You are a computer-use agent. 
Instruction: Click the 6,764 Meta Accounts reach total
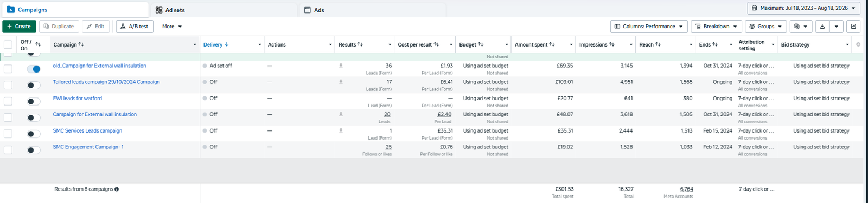[x=686, y=189]
